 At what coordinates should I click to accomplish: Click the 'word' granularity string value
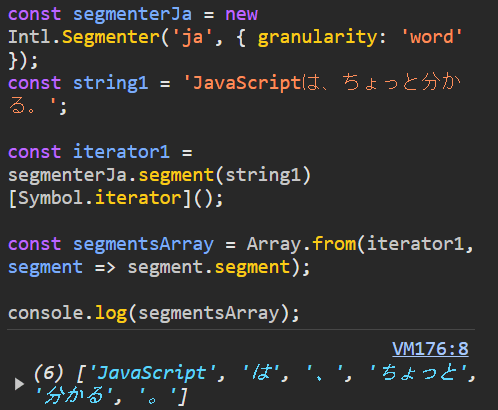[x=432, y=37]
